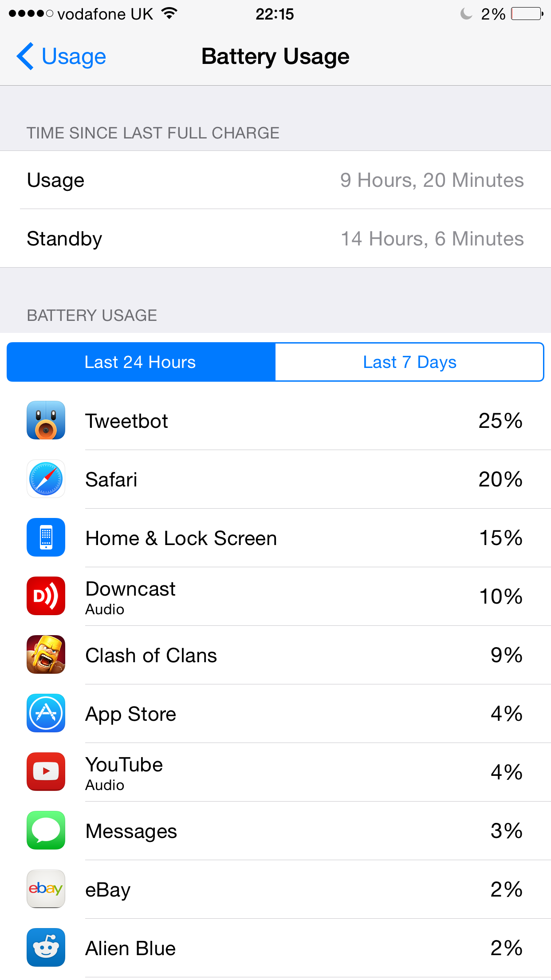
Task: Tap the battery indicator in the status bar
Action: pyautogui.click(x=527, y=14)
